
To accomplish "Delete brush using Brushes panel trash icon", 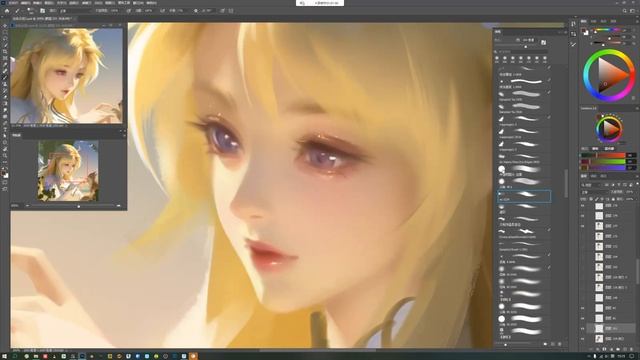I will click(x=560, y=344).
